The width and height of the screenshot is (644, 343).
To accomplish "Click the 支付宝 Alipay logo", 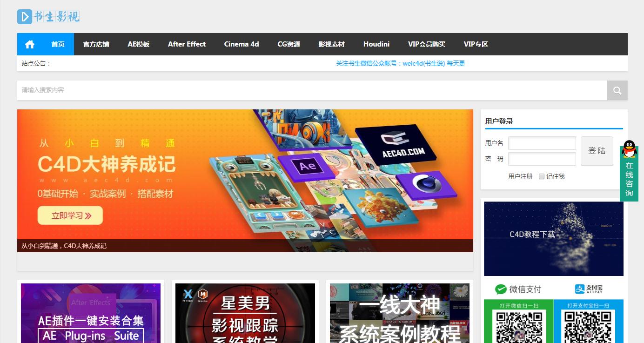I will [588, 289].
